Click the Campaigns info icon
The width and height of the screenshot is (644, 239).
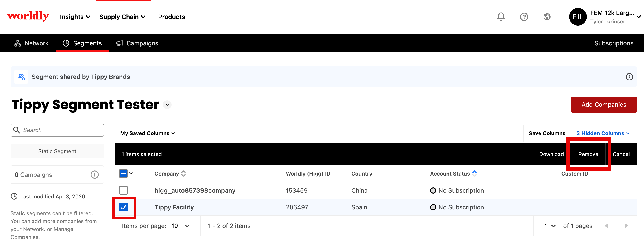pyautogui.click(x=94, y=175)
